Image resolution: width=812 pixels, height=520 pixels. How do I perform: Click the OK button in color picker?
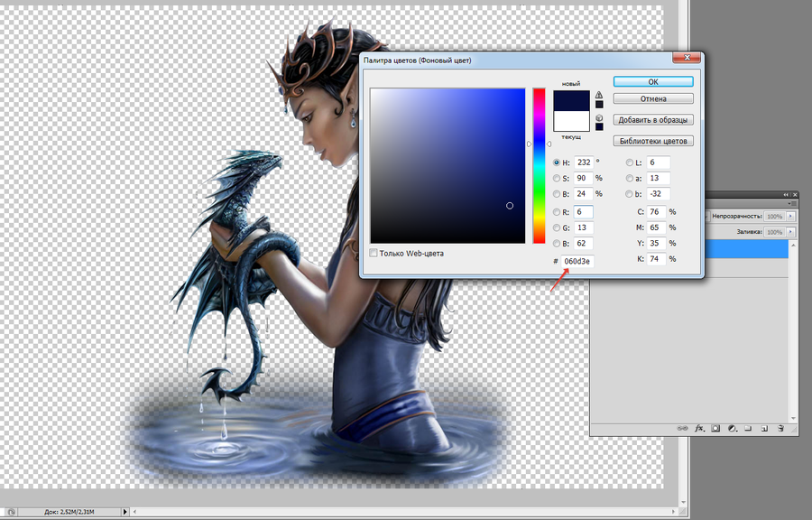click(653, 82)
